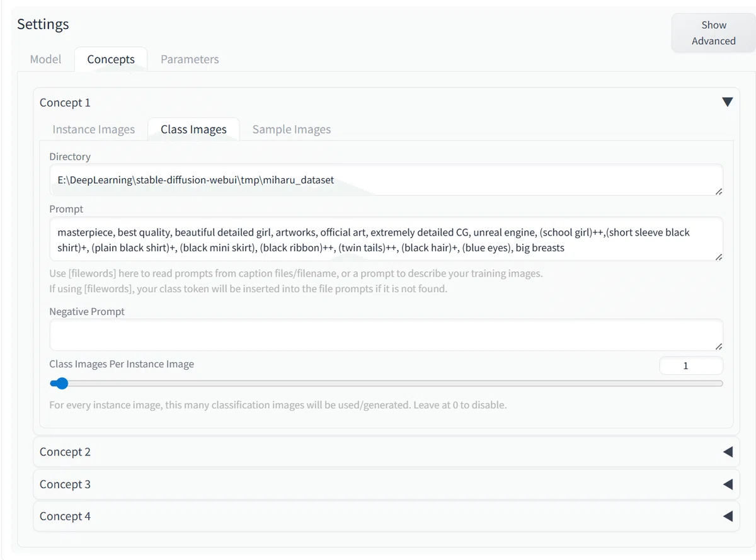The width and height of the screenshot is (756, 560).
Task: Click the Show Advanced button
Action: [x=714, y=33]
